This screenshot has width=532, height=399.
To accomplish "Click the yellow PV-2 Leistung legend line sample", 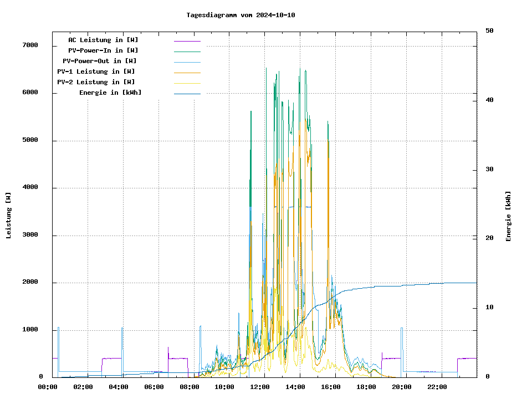I will pyautogui.click(x=187, y=83).
